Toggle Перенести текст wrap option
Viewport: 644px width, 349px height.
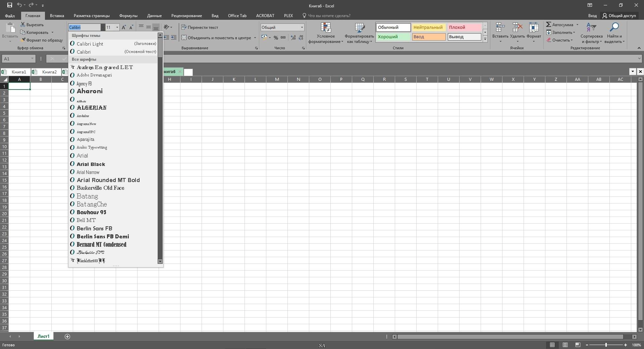[x=200, y=27]
